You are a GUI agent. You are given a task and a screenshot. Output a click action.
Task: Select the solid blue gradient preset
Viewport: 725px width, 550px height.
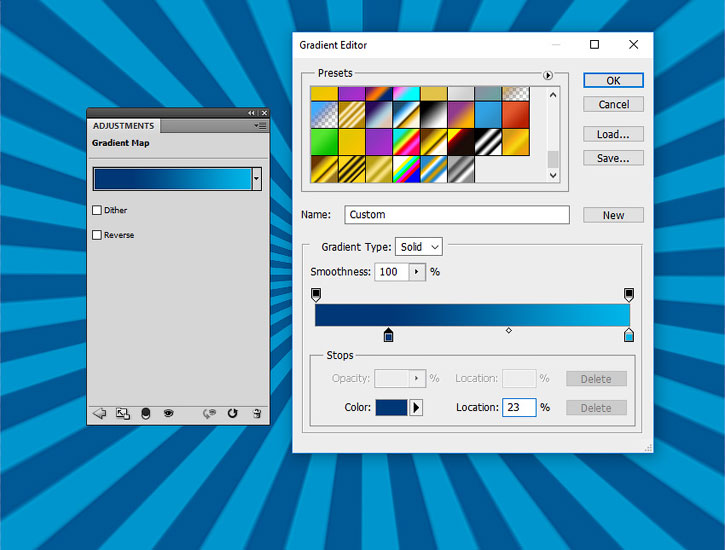click(488, 115)
